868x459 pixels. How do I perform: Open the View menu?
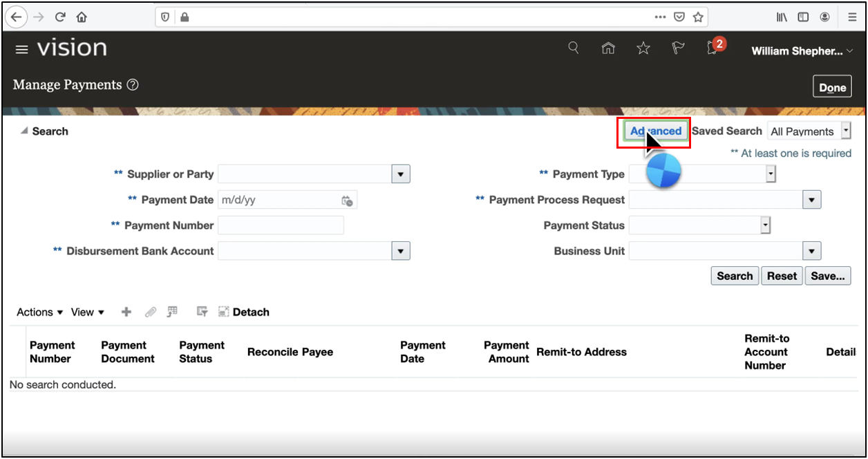[87, 312]
